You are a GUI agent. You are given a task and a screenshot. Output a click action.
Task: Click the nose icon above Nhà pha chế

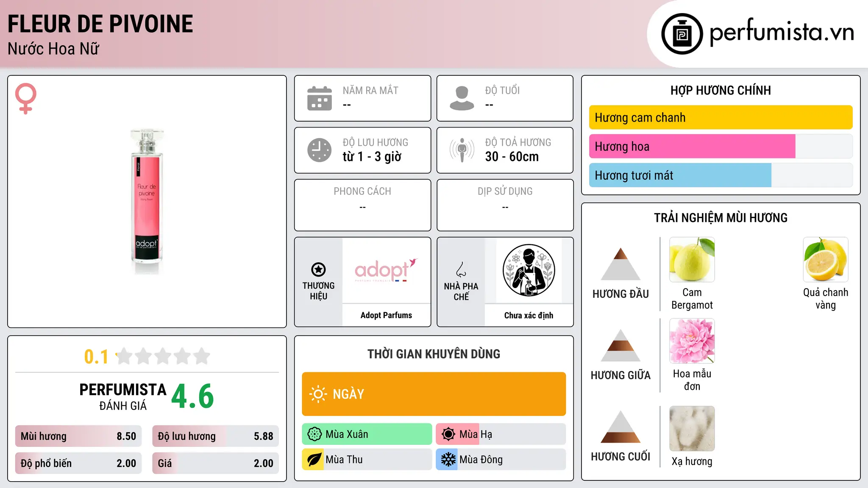click(461, 269)
